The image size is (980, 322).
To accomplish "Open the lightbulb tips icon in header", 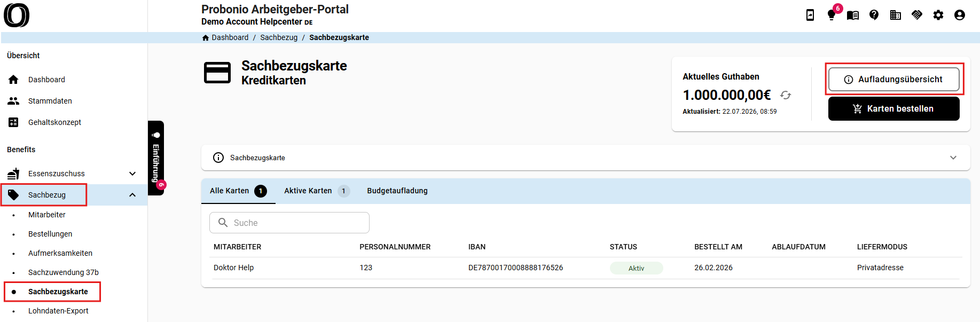I will pos(832,15).
